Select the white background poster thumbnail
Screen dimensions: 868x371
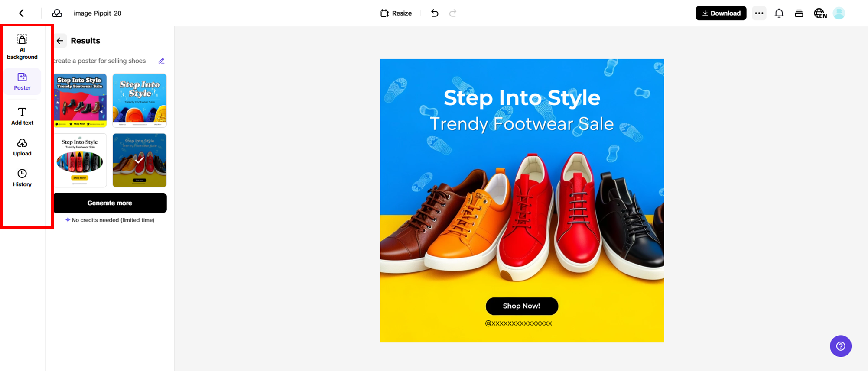80,160
